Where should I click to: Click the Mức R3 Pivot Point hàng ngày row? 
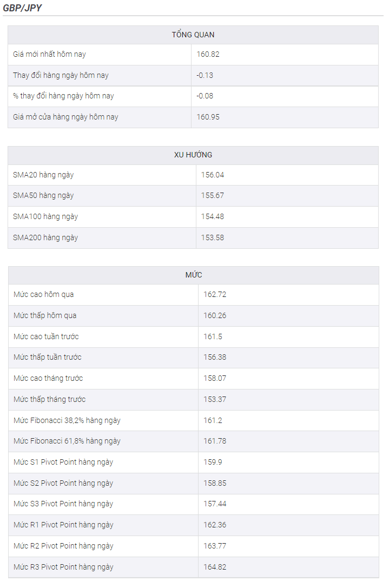(194, 567)
